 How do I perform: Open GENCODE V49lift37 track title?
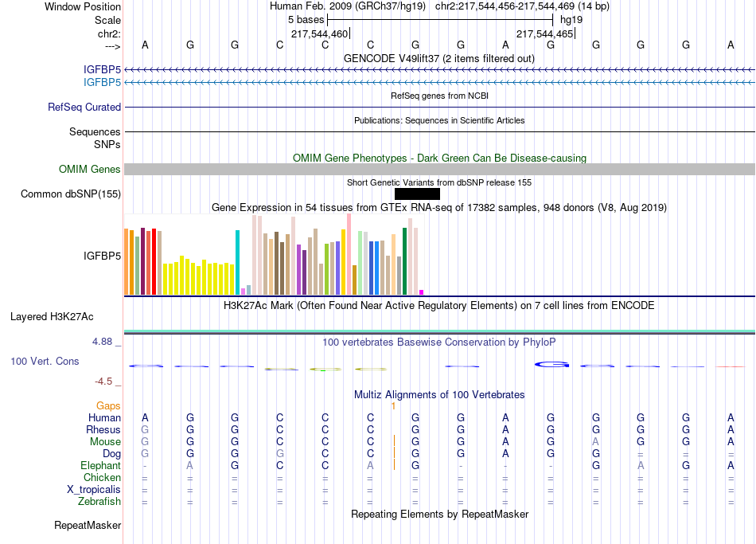coord(439,58)
